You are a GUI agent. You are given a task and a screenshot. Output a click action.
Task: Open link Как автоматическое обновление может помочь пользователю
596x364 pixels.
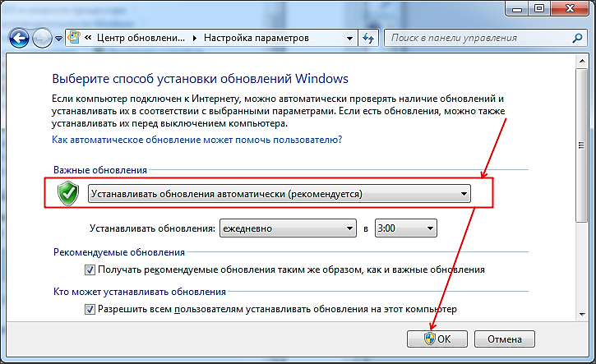pyautogui.click(x=197, y=140)
